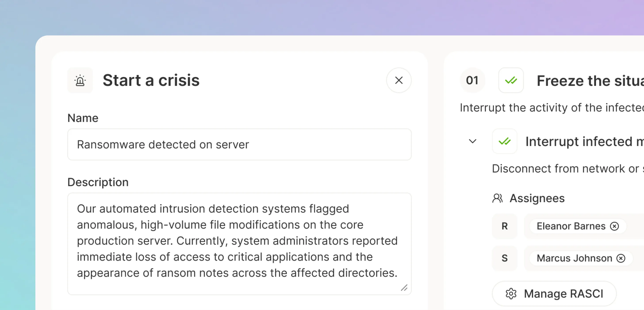644x310 pixels.
Task: Click the S role badge
Action: 504,258
